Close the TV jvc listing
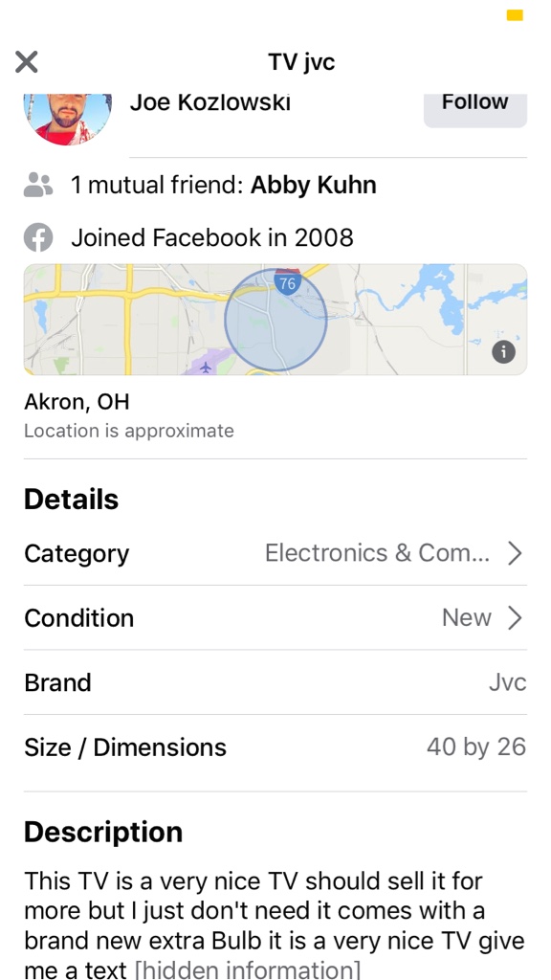 26,62
